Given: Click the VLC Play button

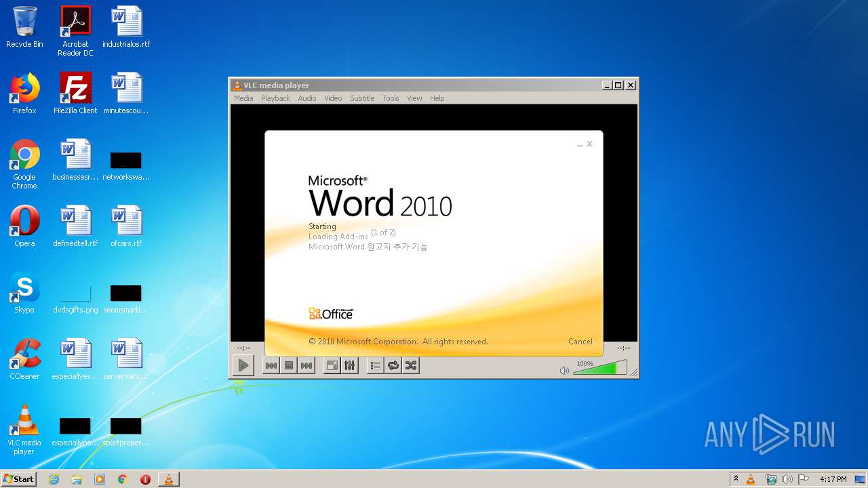Looking at the screenshot, I should pyautogui.click(x=243, y=366).
